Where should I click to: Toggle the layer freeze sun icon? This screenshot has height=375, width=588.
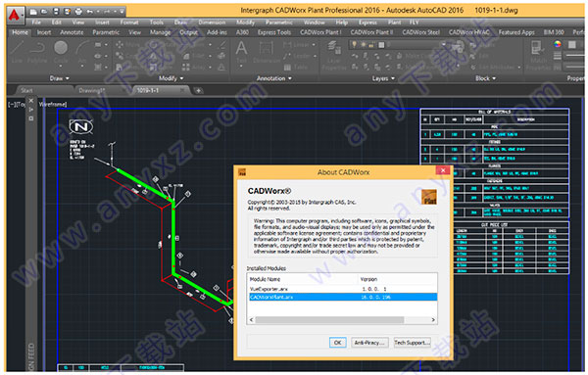click(x=363, y=45)
